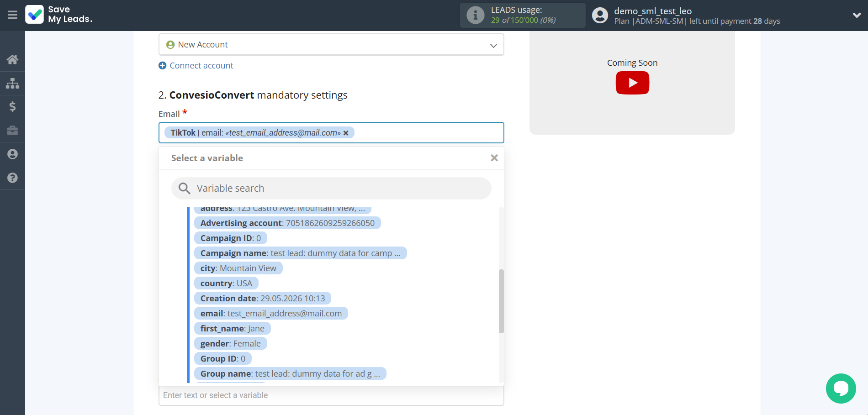
Task: Select the Campaign ID variable
Action: pyautogui.click(x=231, y=238)
